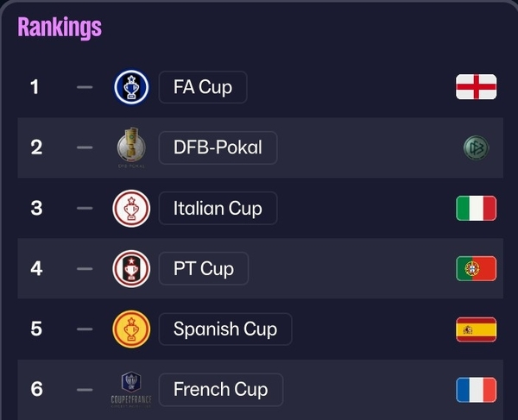Click the Italian Cup red trophy icon
This screenshot has height=420, width=518.
coord(132,208)
